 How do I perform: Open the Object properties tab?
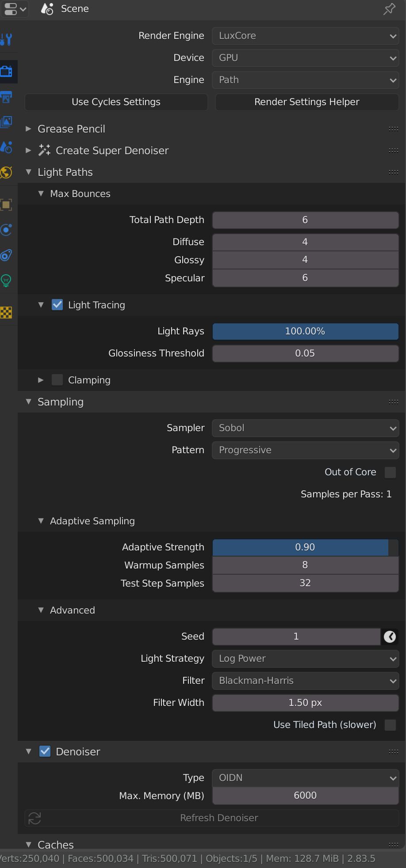6,205
